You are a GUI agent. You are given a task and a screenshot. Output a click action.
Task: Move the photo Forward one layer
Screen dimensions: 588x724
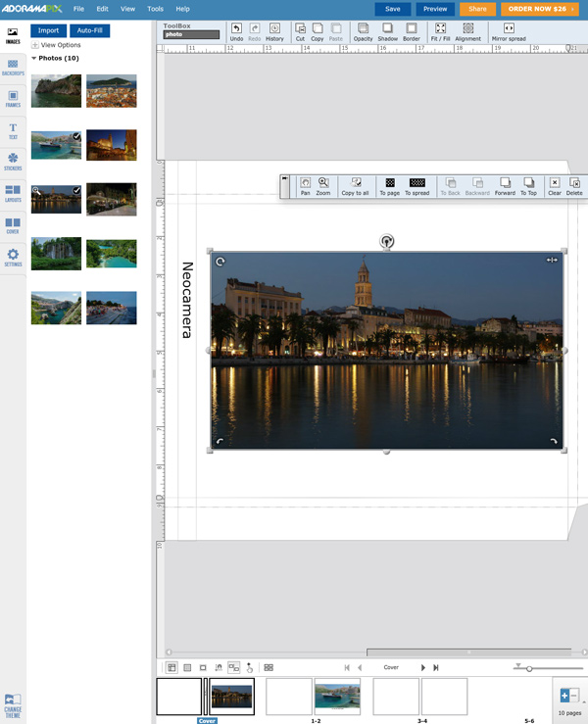click(x=505, y=186)
